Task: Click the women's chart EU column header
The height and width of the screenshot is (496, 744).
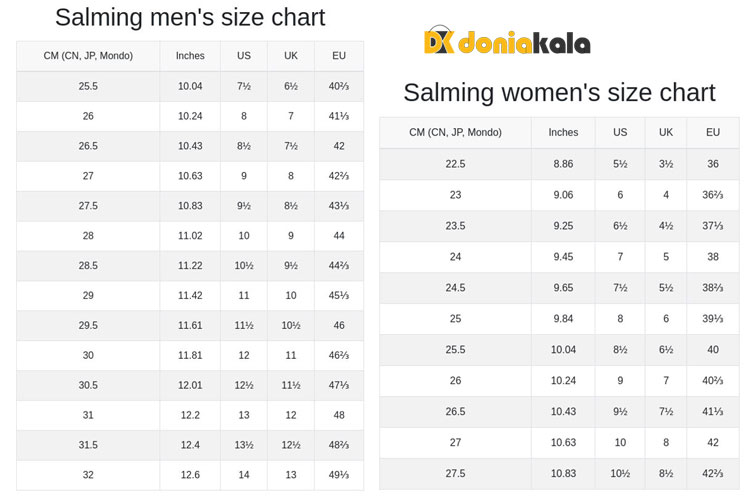Action: [713, 132]
